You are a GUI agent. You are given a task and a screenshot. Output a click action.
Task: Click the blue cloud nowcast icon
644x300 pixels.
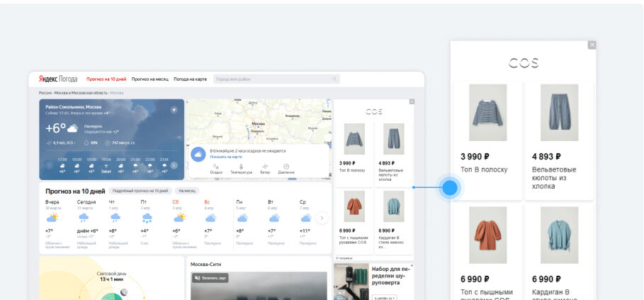198,154
